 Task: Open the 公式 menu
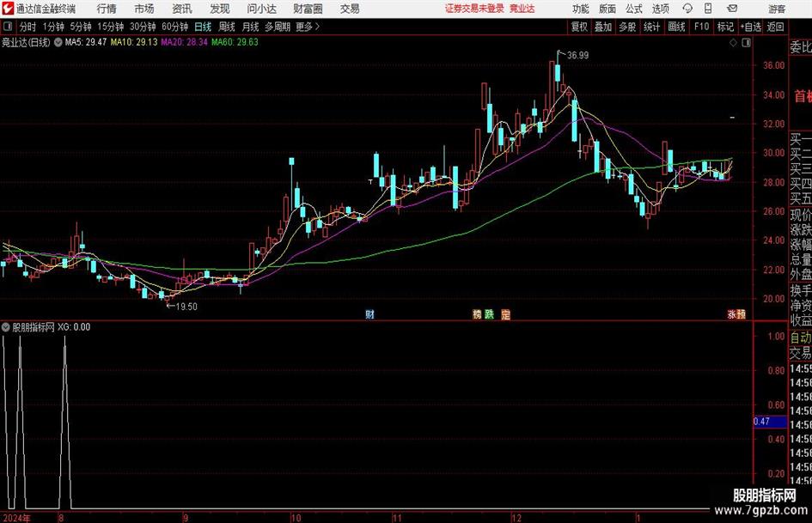point(634,9)
